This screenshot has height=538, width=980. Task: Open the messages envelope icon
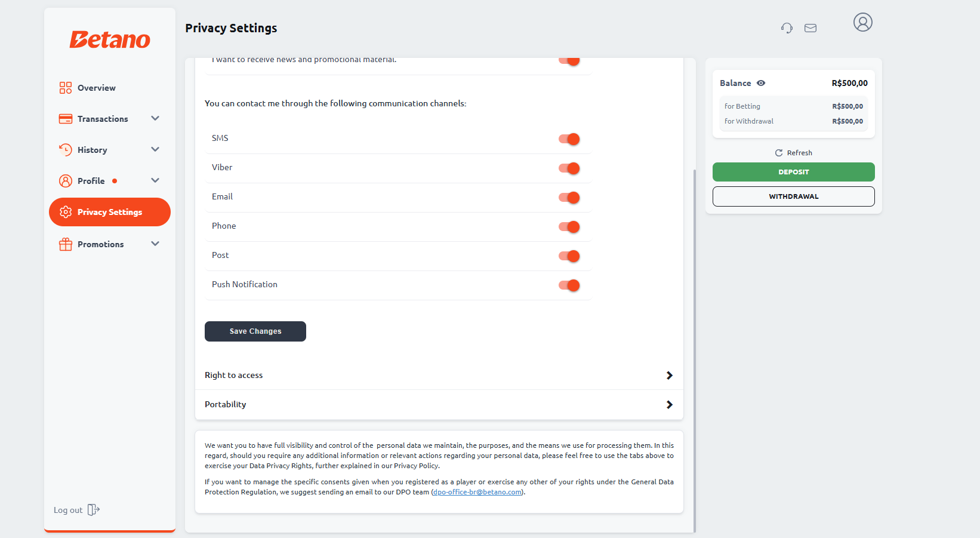point(810,28)
